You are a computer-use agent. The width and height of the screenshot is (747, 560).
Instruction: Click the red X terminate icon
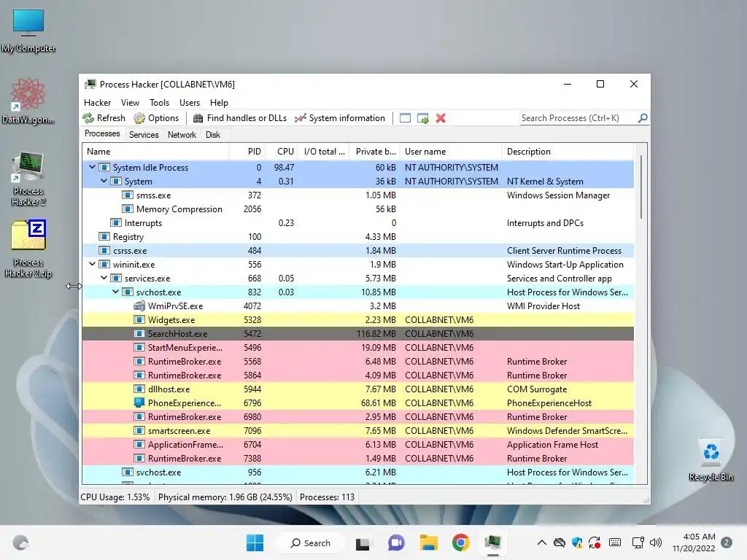tap(441, 118)
